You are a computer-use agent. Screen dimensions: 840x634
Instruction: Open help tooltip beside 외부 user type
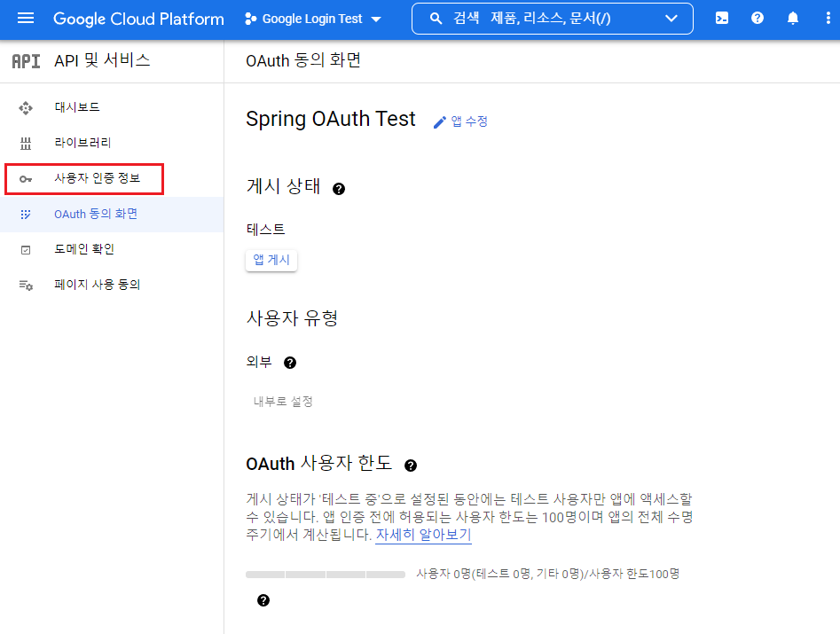290,363
